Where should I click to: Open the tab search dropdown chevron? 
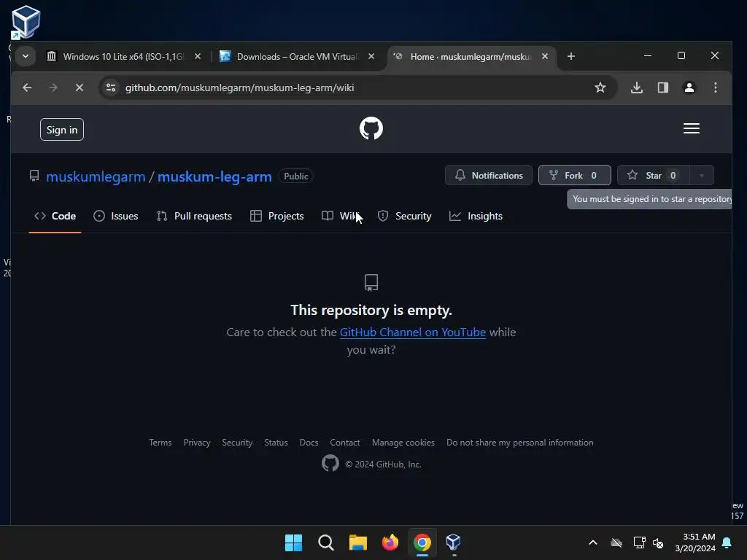(26, 57)
